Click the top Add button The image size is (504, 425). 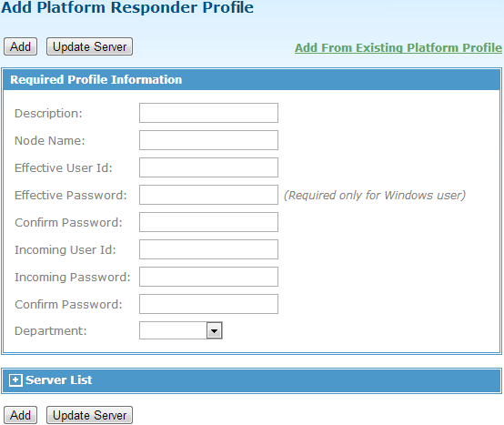point(20,46)
